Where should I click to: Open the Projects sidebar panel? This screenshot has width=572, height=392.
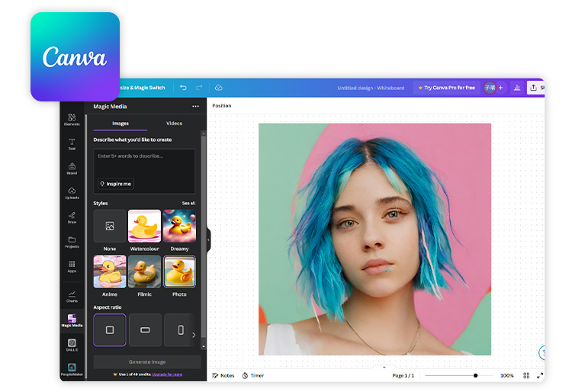click(x=72, y=242)
